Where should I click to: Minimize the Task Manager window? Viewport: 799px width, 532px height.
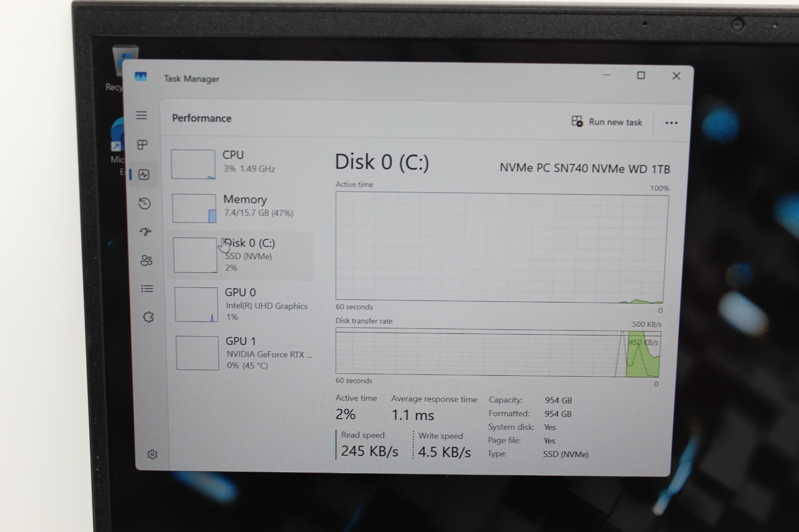coord(607,75)
